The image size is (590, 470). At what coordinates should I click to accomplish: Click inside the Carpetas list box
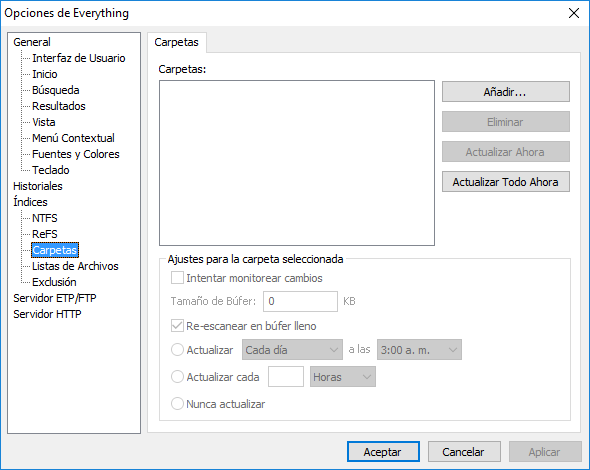pos(297,163)
